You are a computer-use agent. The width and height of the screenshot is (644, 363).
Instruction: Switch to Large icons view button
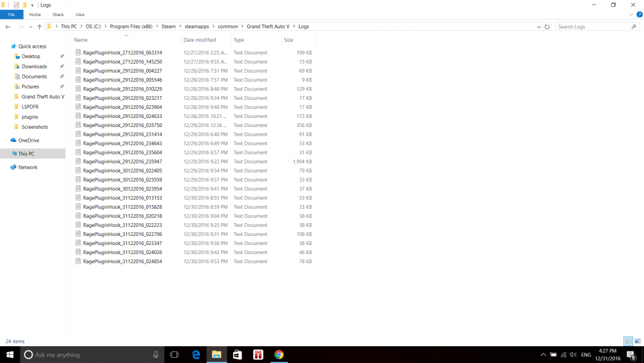tap(638, 341)
